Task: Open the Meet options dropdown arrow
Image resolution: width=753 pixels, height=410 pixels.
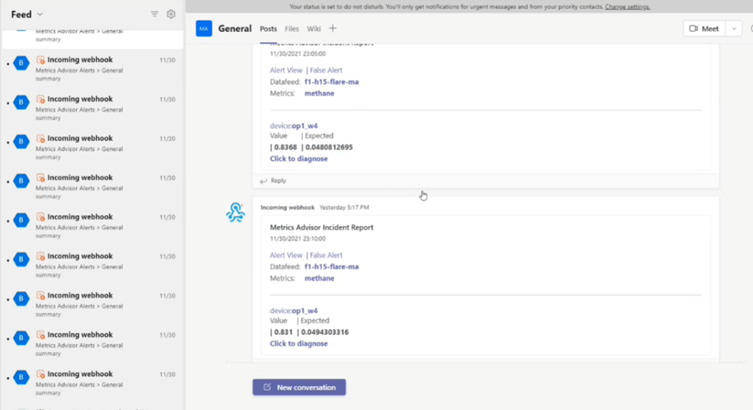Action: click(734, 29)
